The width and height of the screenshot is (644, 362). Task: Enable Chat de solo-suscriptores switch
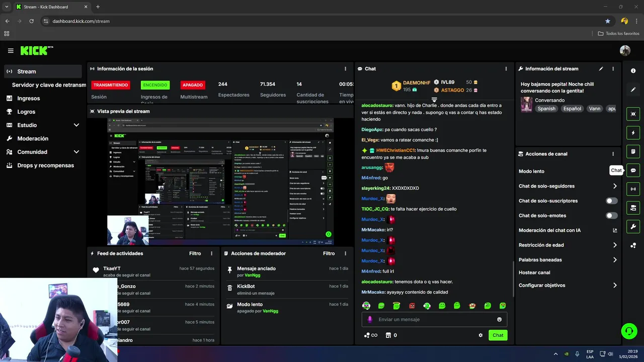pos(611,201)
